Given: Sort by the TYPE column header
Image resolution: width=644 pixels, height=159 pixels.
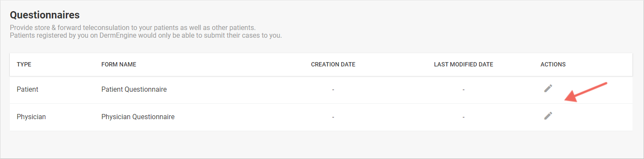Looking at the screenshot, I should (x=24, y=65).
